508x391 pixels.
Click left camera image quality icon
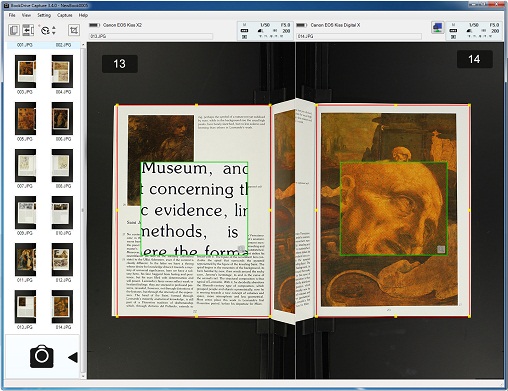click(261, 31)
